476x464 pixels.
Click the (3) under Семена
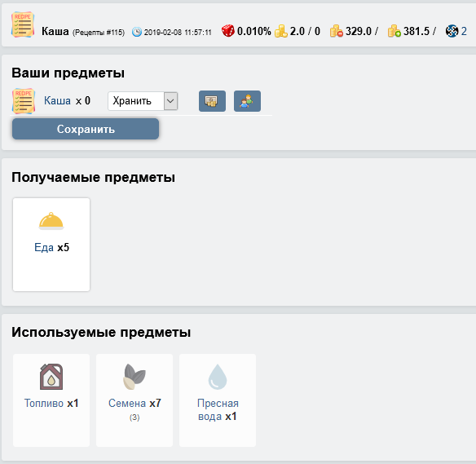(x=134, y=418)
